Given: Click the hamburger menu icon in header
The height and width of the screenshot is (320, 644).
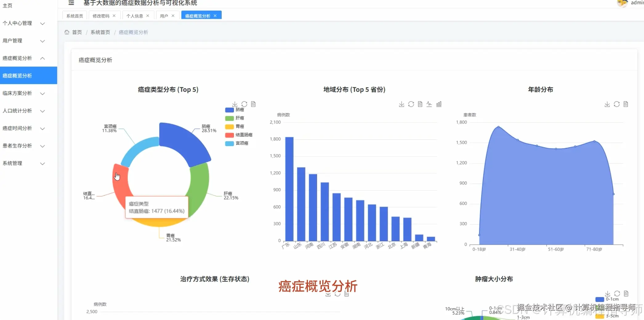Looking at the screenshot, I should [x=71, y=3].
